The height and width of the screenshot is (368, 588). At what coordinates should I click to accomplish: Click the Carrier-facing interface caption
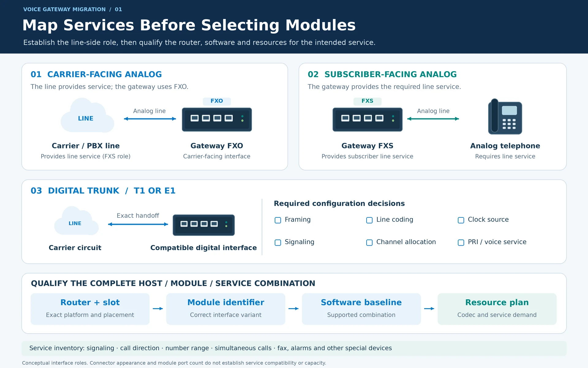217,156
